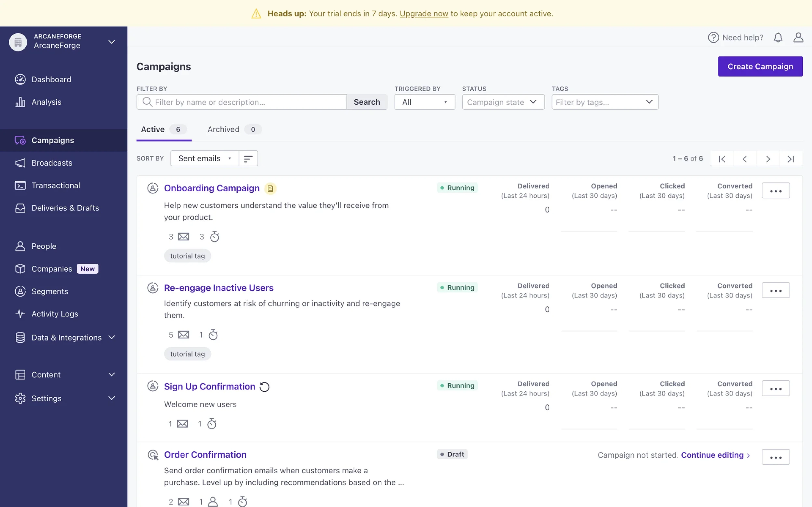Open the more options menu for Re-engage Inactive Users
Screen dimensions: 812x507
[x=775, y=290]
